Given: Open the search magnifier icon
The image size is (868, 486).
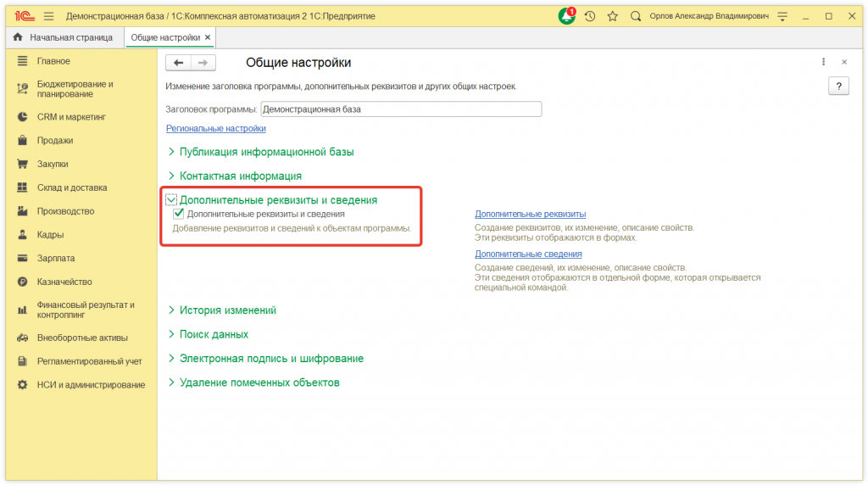Looking at the screenshot, I should click(636, 16).
